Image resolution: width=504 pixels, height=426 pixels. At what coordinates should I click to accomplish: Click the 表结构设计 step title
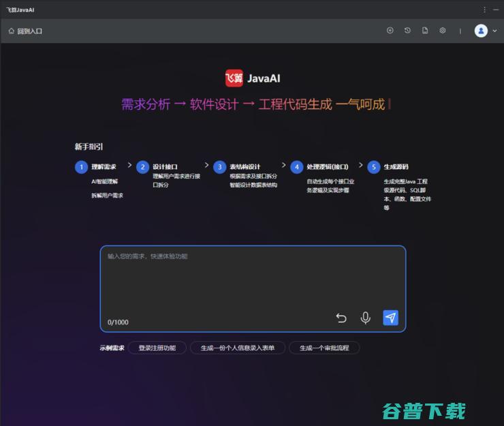(245, 167)
